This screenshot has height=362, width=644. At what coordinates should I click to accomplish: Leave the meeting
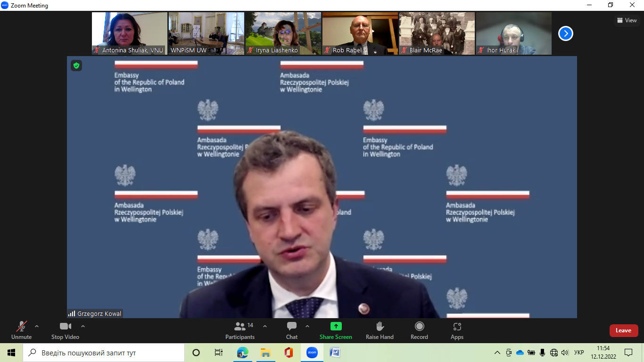tap(623, 330)
